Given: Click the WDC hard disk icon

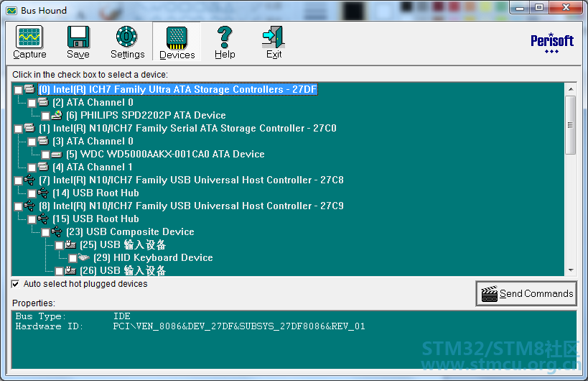Looking at the screenshot, I should (x=57, y=155).
